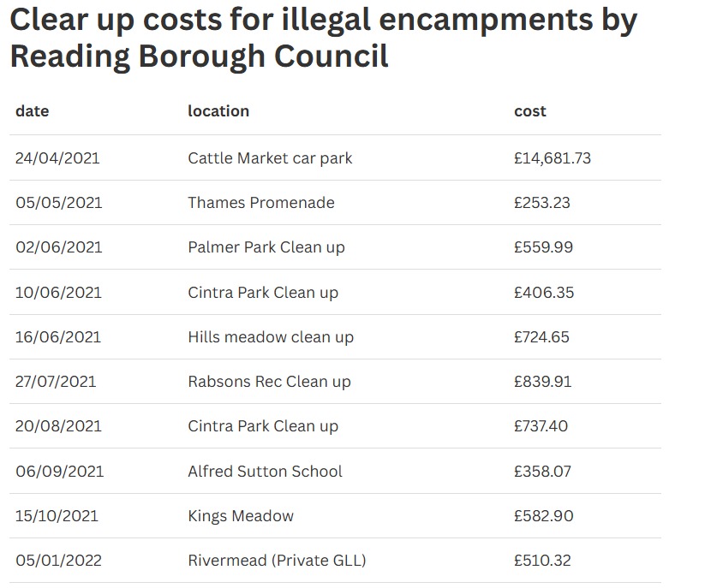Click the "date" column header
Image resolution: width=705 pixels, height=588 pixels.
(33, 111)
